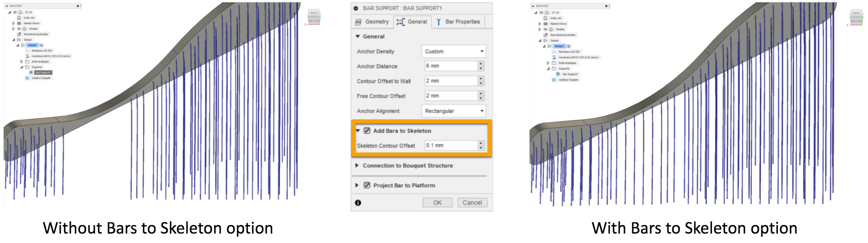Click the Cancel button

coord(472,203)
